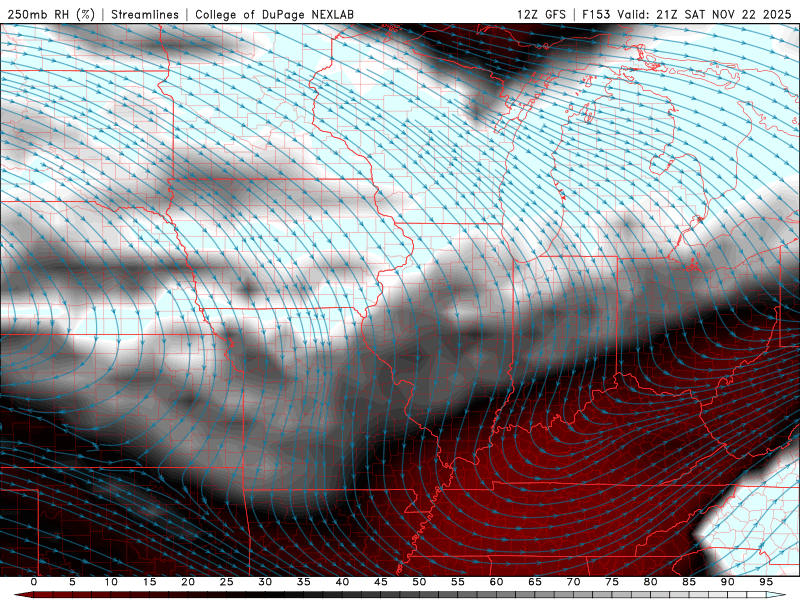
Task: Click the '10' value on the scale
Action: coord(111,582)
